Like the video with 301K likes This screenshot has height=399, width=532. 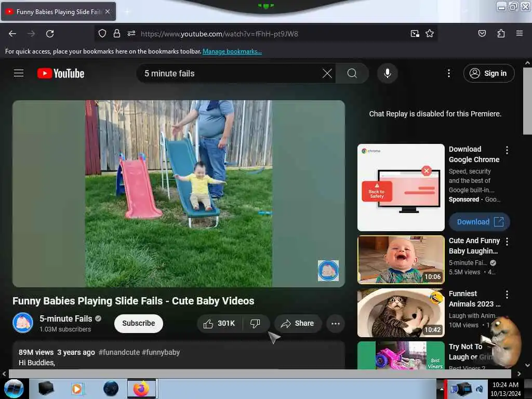(220, 323)
